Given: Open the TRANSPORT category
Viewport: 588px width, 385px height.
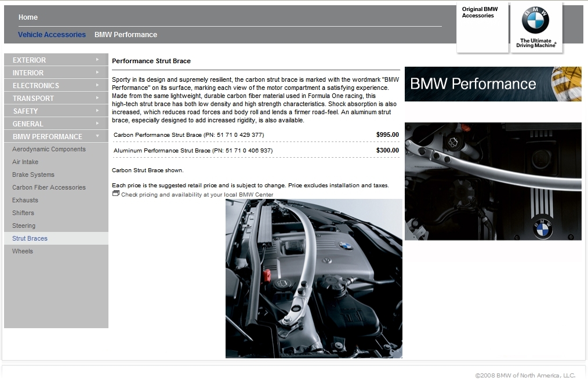Looking at the screenshot, I should (x=33, y=99).
